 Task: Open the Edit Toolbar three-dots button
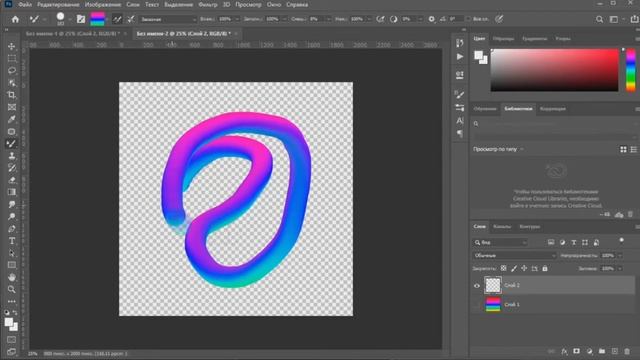[x=11, y=302]
